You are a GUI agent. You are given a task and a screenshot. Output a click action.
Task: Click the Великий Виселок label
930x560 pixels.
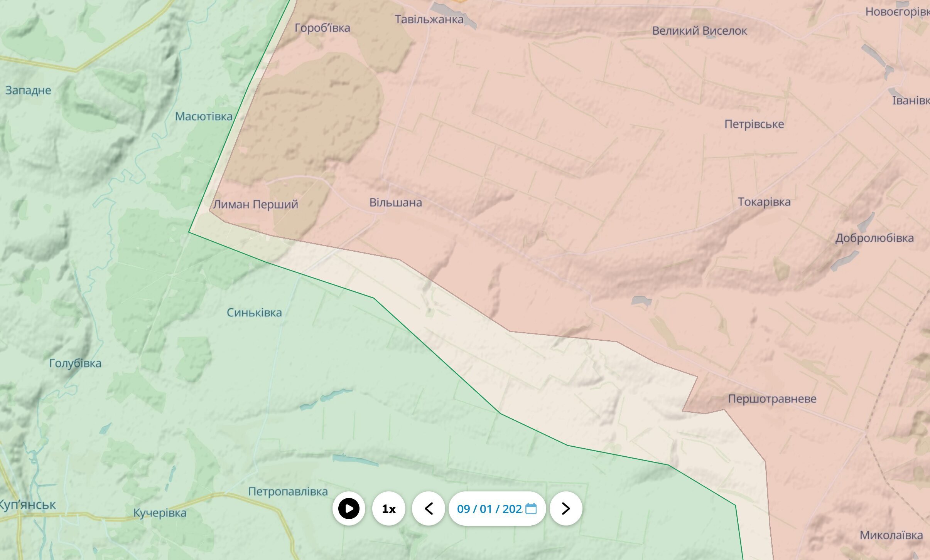699,31
